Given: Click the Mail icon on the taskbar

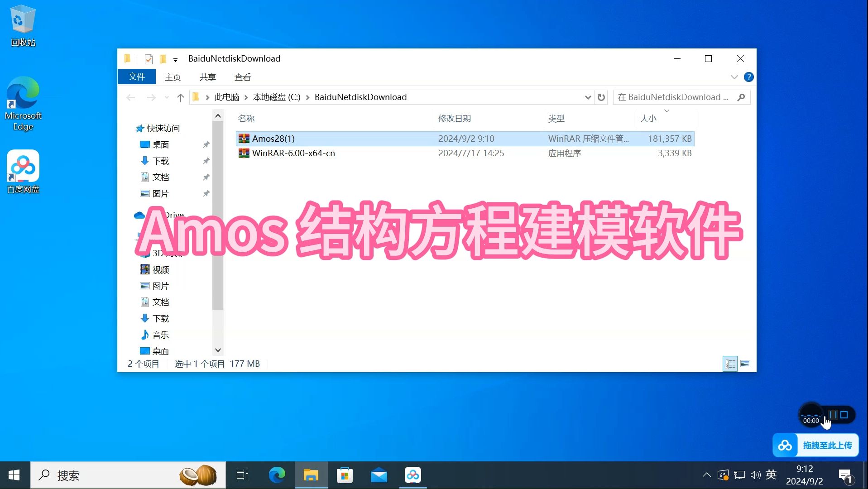Looking at the screenshot, I should pyautogui.click(x=379, y=475).
